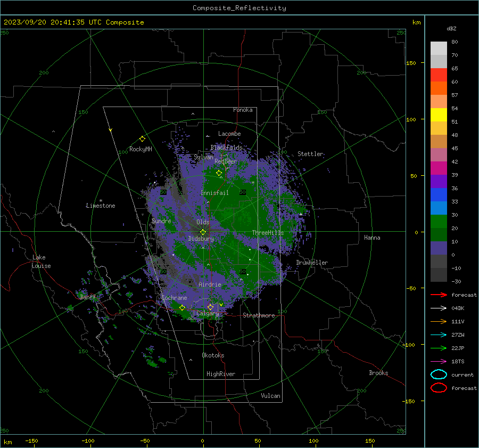This screenshot has width=479, height=448.
Task: Click the white 04DK arrow in legend
Action: point(439,308)
